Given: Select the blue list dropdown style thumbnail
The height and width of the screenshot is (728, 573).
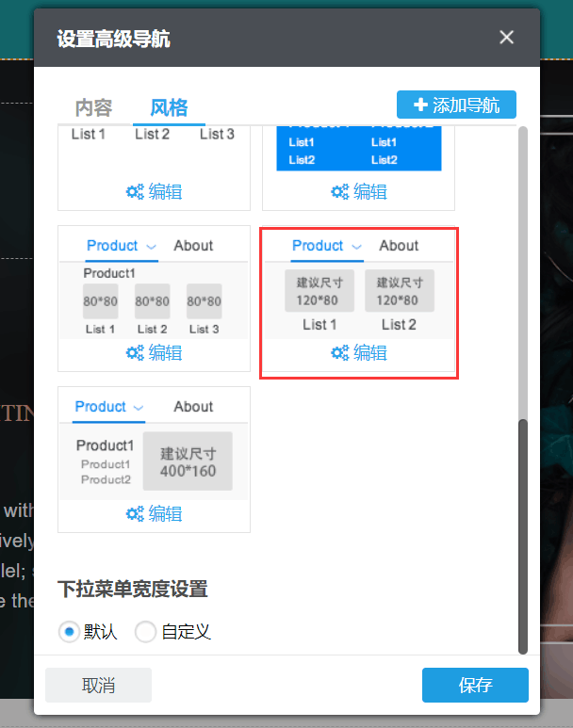Looking at the screenshot, I should 357,149.
